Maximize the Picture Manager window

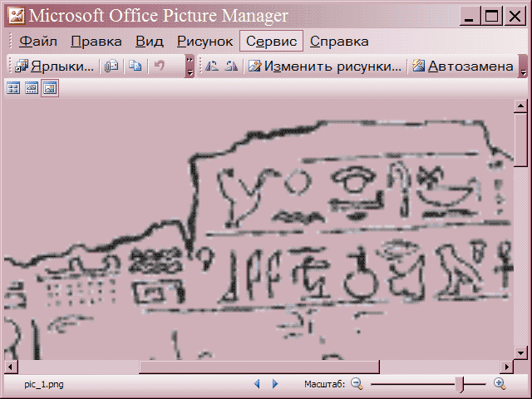click(491, 16)
